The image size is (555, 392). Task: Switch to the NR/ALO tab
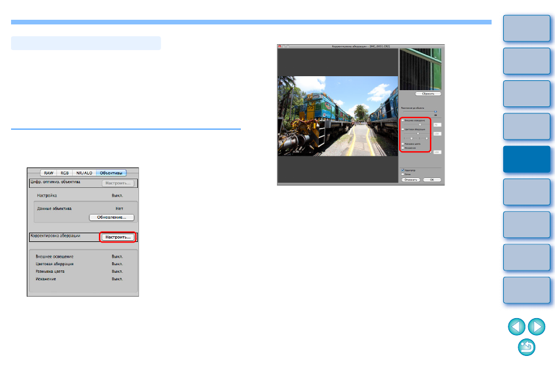pos(84,173)
